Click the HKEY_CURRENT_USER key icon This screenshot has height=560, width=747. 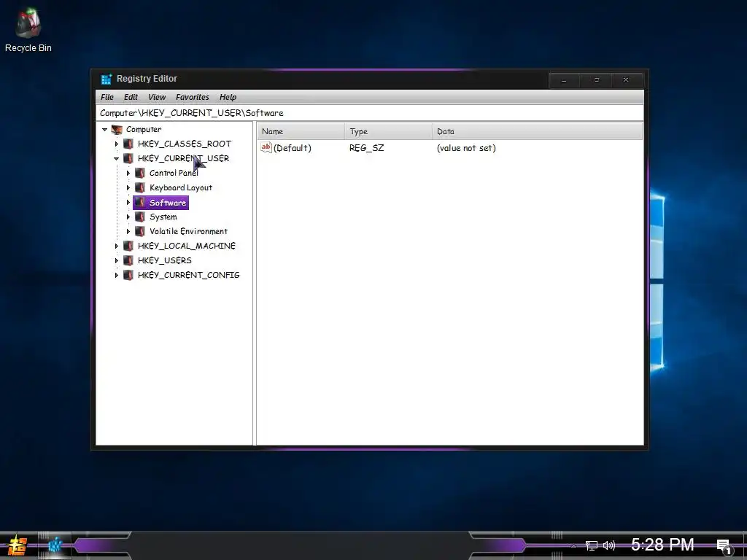(x=128, y=158)
